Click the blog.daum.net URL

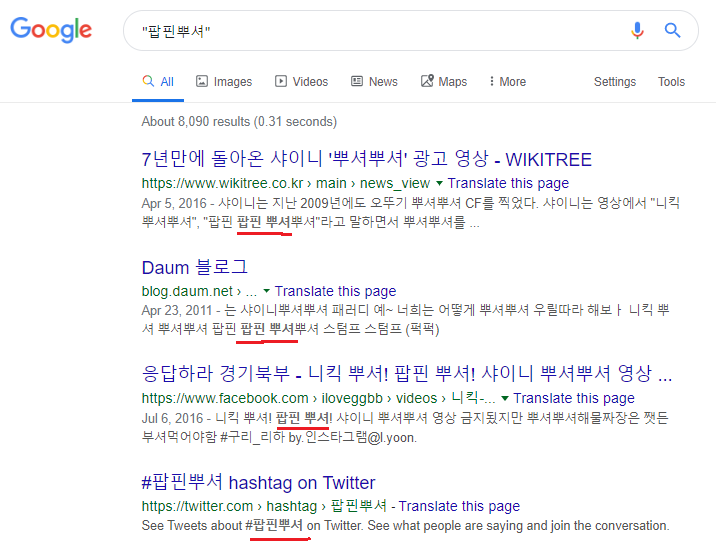pos(199,291)
